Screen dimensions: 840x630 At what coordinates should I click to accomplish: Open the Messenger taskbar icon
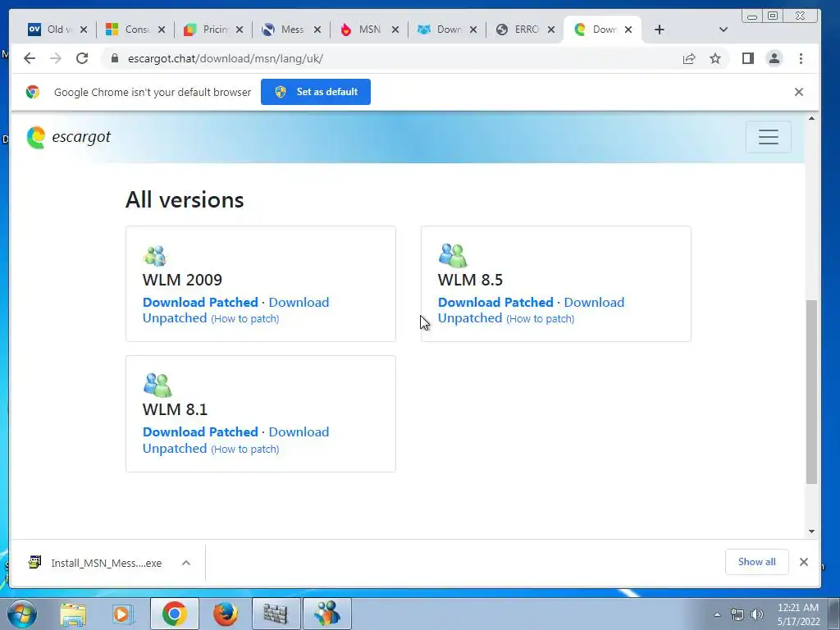pos(327,614)
